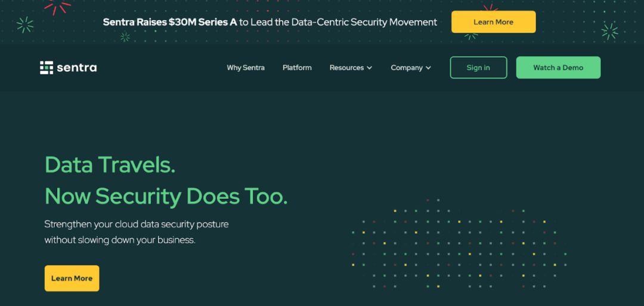644x306 pixels.
Task: Click the green starburst at the far right of the banner
Action: click(x=609, y=31)
